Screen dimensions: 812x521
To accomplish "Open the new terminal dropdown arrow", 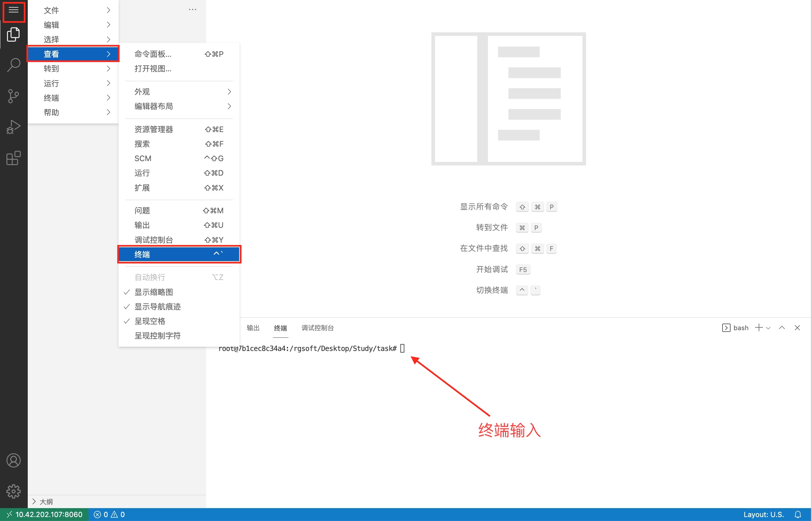I will 768,328.
